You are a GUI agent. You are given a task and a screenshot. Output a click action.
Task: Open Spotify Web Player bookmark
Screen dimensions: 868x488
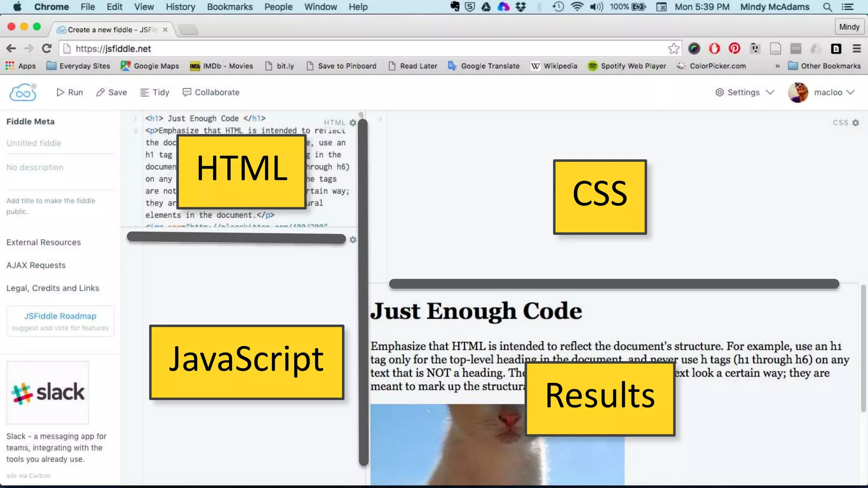[x=627, y=66]
